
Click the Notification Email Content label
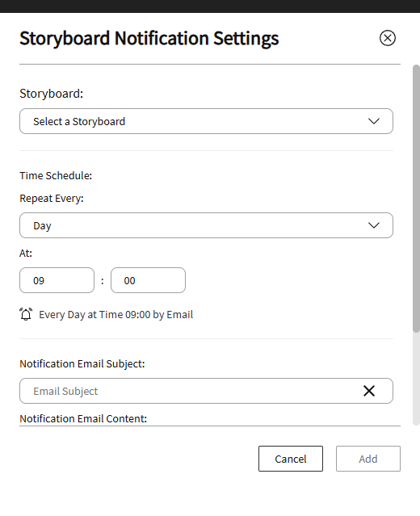83,418
